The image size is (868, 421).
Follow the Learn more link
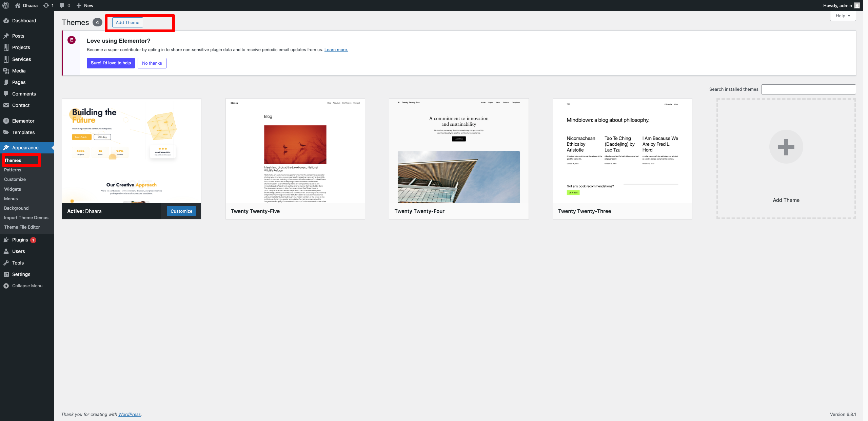click(336, 49)
